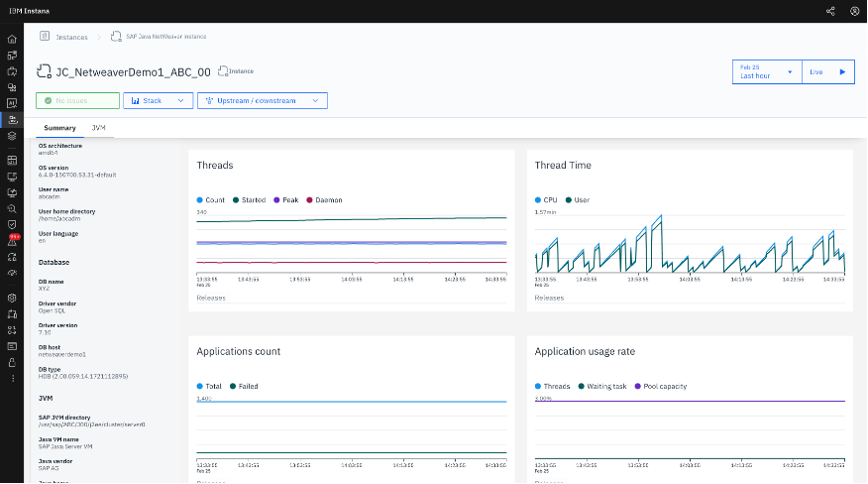
Task: Select the Summary tab
Action: point(59,128)
